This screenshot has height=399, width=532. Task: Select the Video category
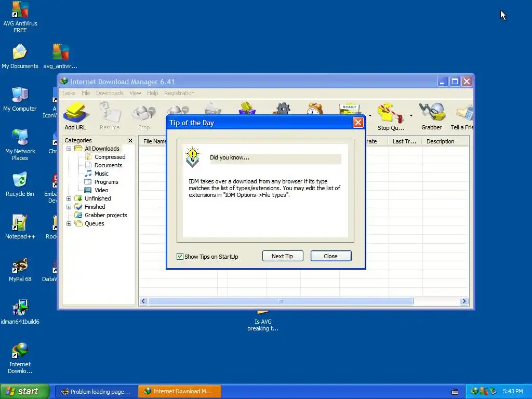[101, 190]
